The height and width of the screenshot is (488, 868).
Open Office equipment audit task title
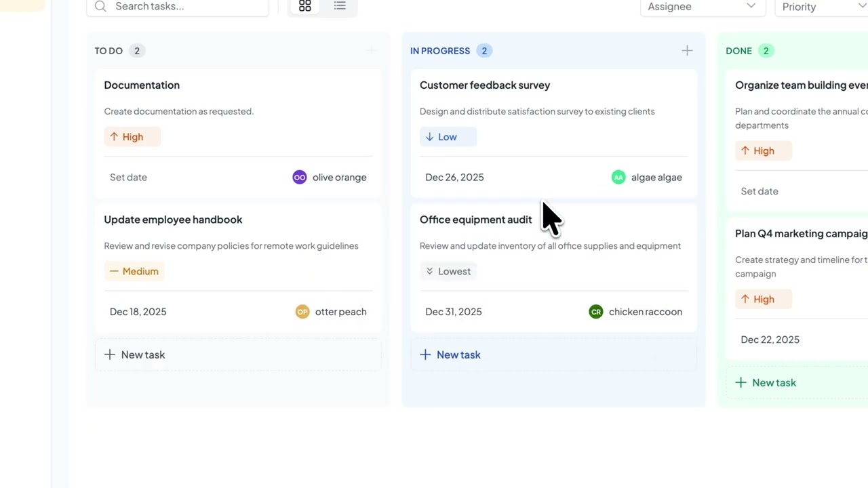476,220
